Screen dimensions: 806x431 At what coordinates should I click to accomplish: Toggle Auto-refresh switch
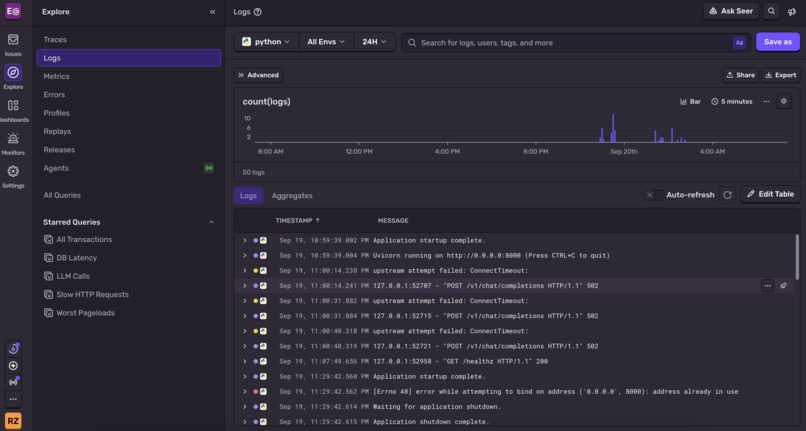pyautogui.click(x=653, y=195)
